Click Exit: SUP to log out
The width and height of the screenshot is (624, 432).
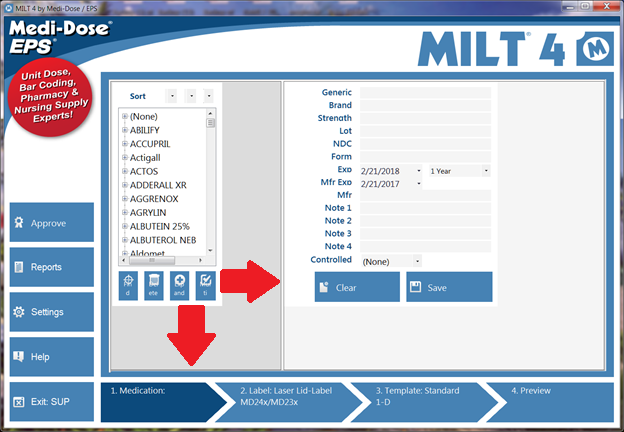[x=52, y=402]
